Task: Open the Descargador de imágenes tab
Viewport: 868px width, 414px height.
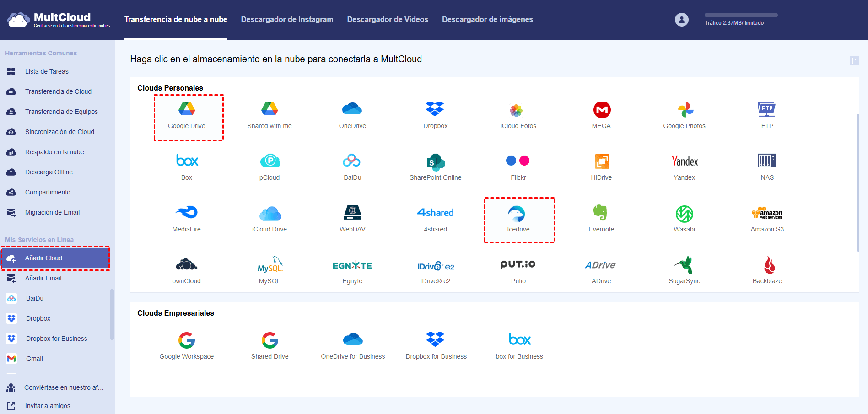Action: pyautogui.click(x=487, y=19)
